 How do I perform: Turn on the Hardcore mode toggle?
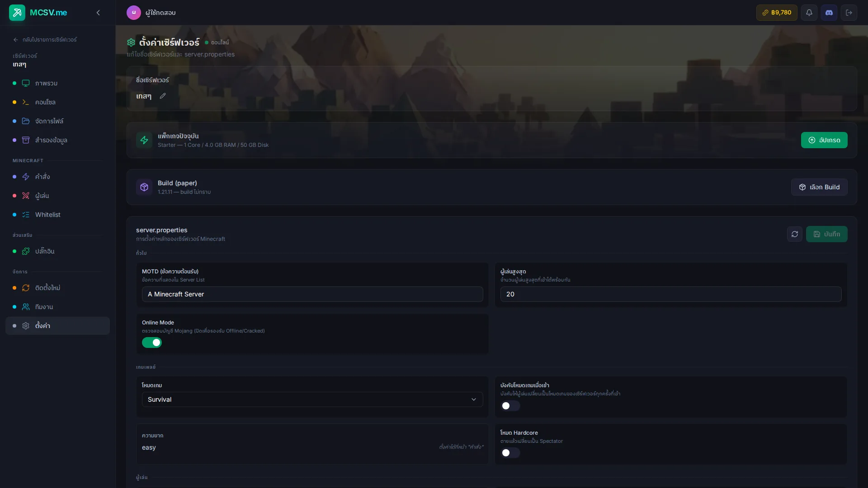pos(510,453)
